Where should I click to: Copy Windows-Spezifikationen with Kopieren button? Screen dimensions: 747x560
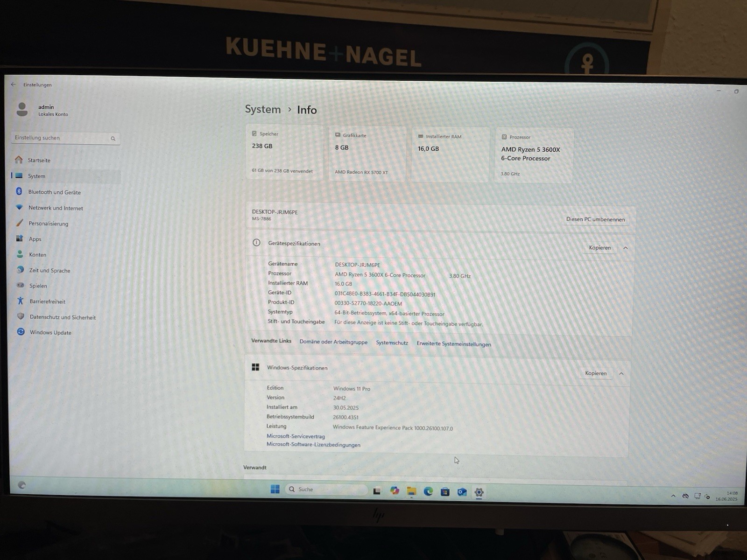[x=596, y=373]
